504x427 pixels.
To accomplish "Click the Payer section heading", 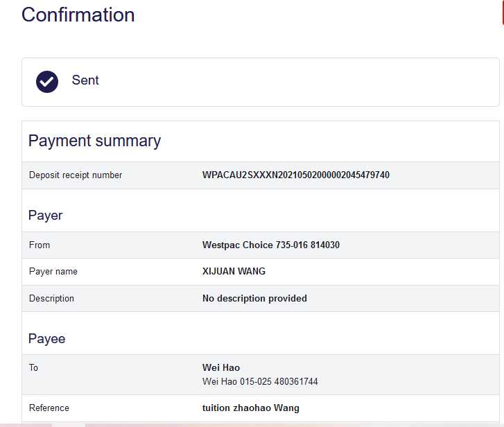I will [46, 216].
